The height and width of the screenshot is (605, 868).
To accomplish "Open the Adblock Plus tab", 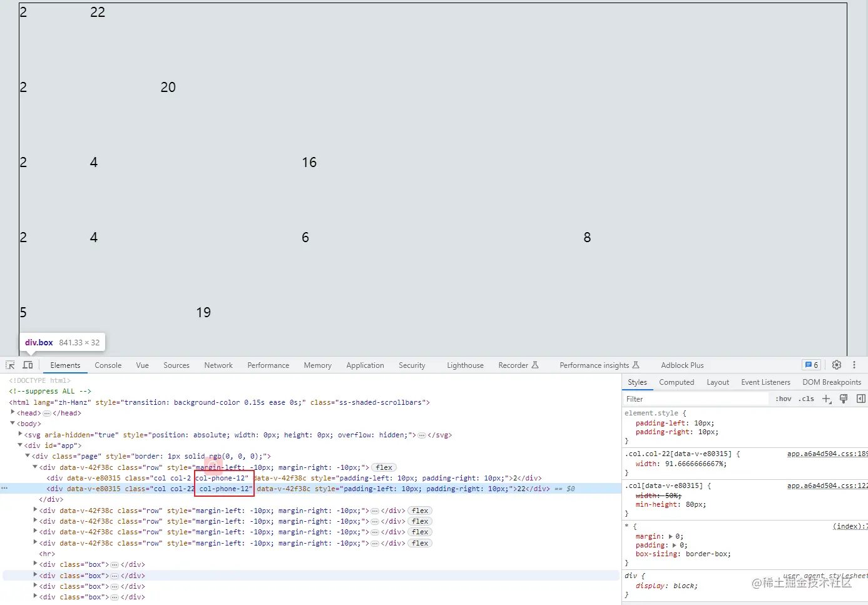I will click(x=682, y=365).
